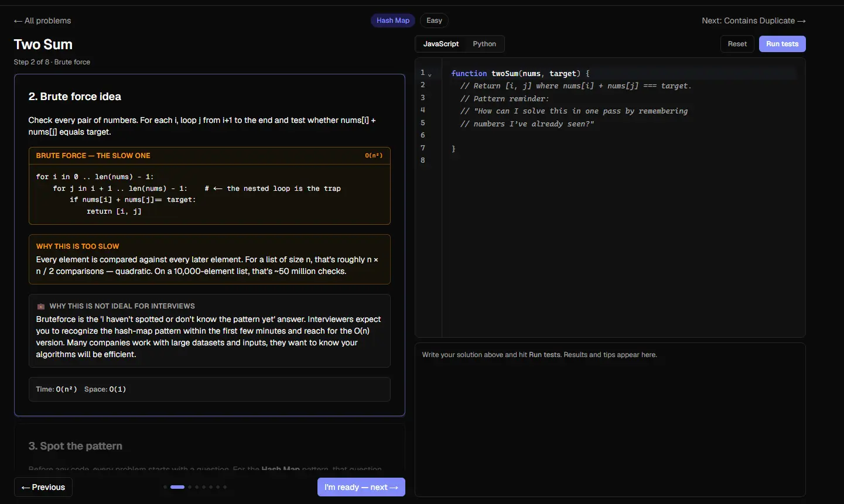Viewport: 844px width, 504px height.
Task: Click the Two Sum problem title
Action: [x=43, y=44]
